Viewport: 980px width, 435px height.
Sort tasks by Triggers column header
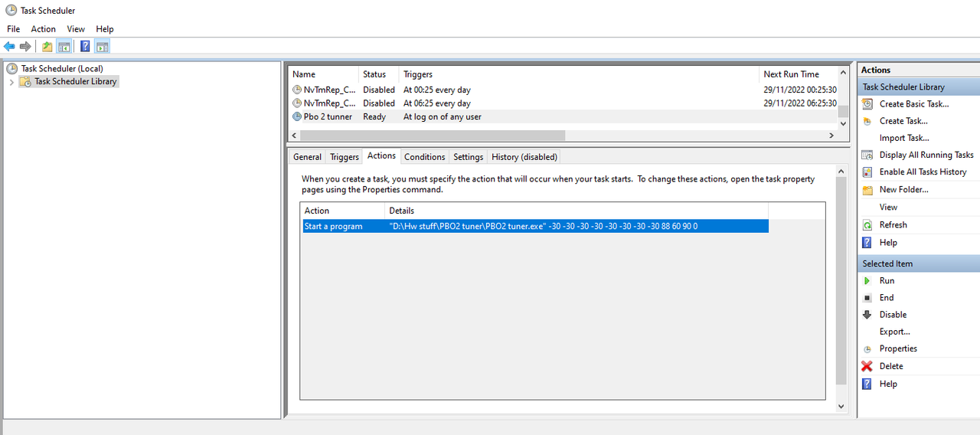coord(579,74)
